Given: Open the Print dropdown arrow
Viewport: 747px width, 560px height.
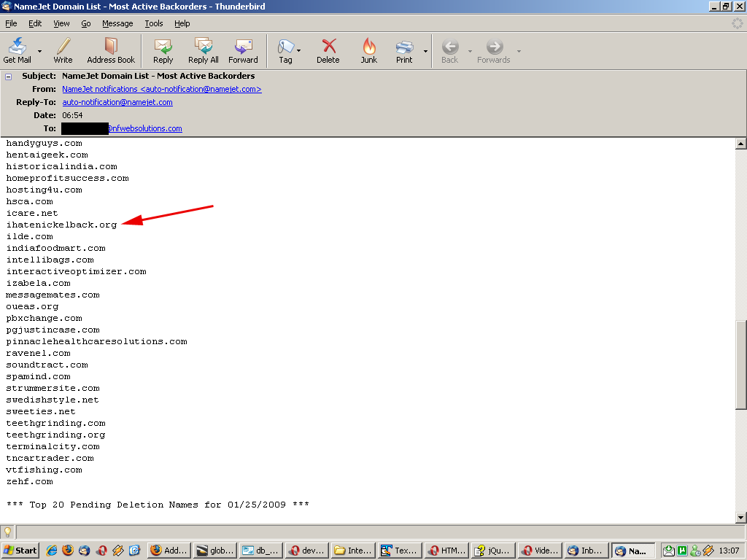Looking at the screenshot, I should coord(425,51).
